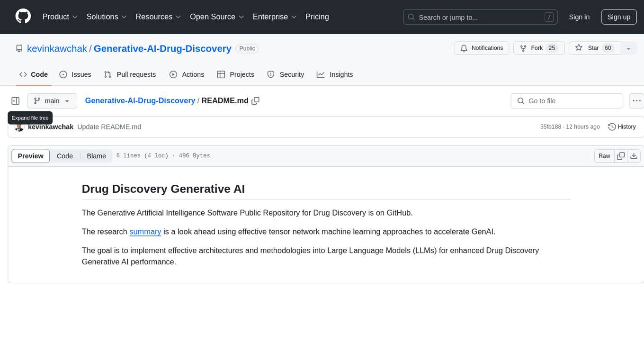Open the Raw file view

tap(604, 156)
